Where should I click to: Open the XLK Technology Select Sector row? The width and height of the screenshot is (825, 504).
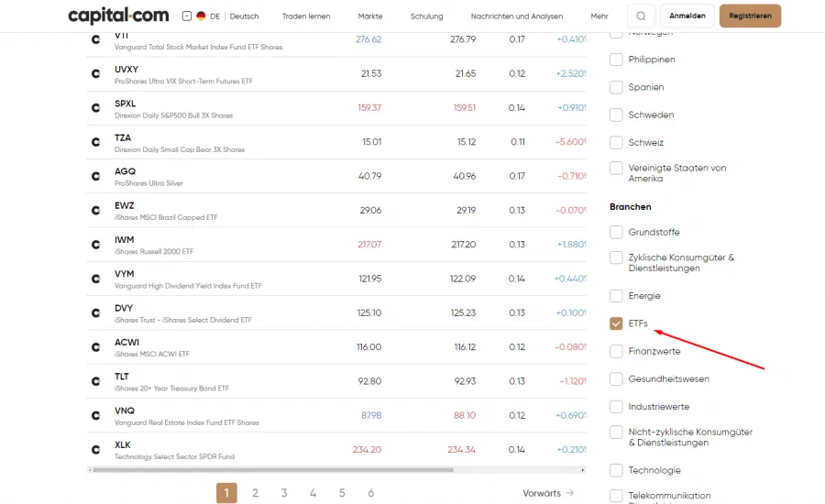pyautogui.click(x=336, y=450)
